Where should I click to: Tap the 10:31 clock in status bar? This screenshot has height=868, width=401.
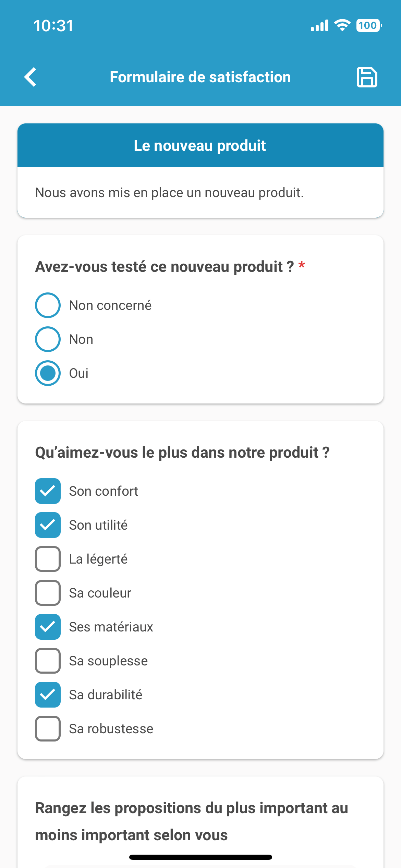[x=53, y=26]
